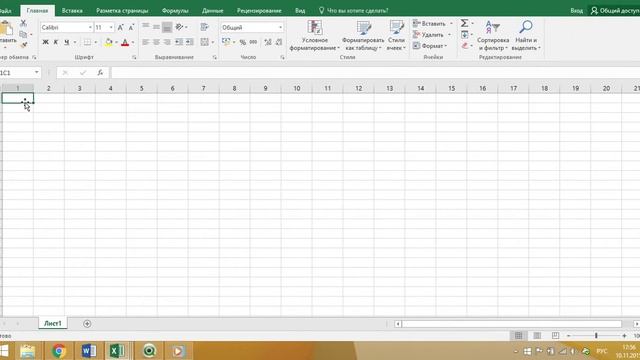Open the font size 11 dropdown
Viewport: 640px width, 360px height.
[111, 27]
